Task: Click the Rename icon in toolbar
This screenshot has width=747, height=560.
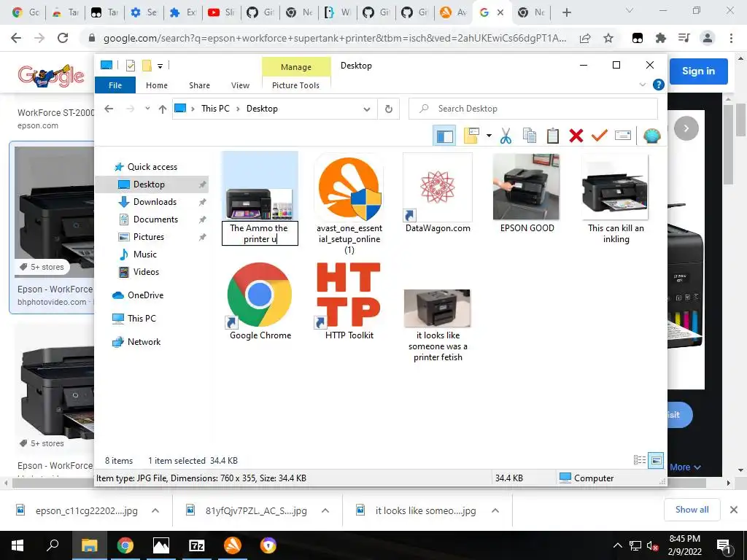Action: pos(623,136)
